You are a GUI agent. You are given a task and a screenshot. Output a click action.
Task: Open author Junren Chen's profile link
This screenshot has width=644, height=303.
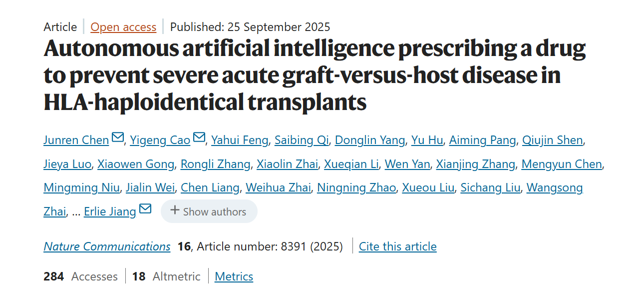76,140
